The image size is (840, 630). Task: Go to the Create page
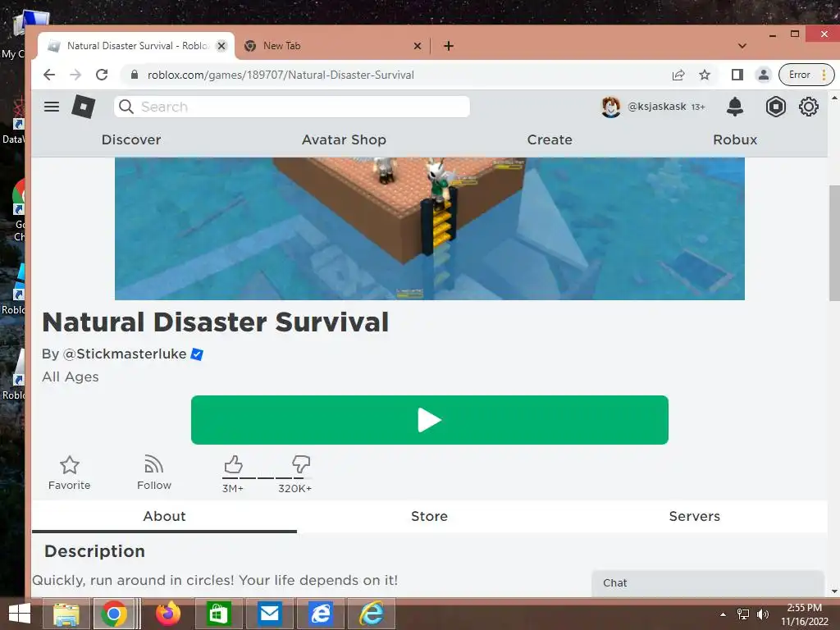pyautogui.click(x=550, y=139)
